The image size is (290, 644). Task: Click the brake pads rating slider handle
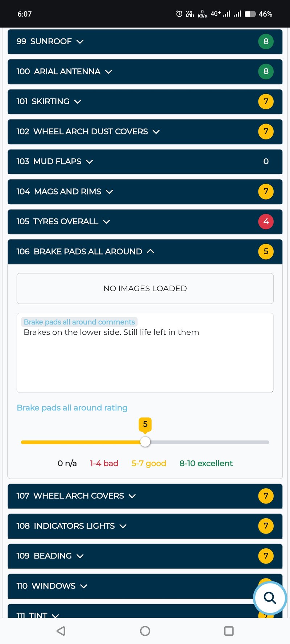[x=145, y=442]
